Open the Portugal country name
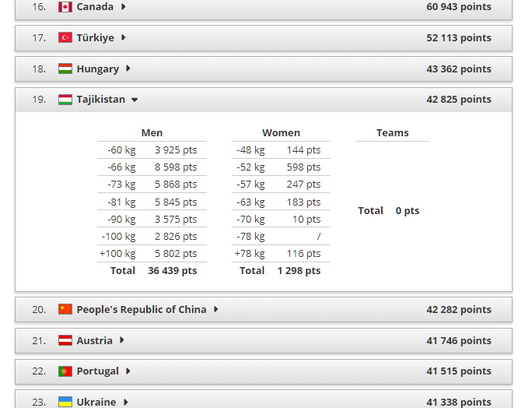The width and height of the screenshot is (532, 408). point(97,371)
